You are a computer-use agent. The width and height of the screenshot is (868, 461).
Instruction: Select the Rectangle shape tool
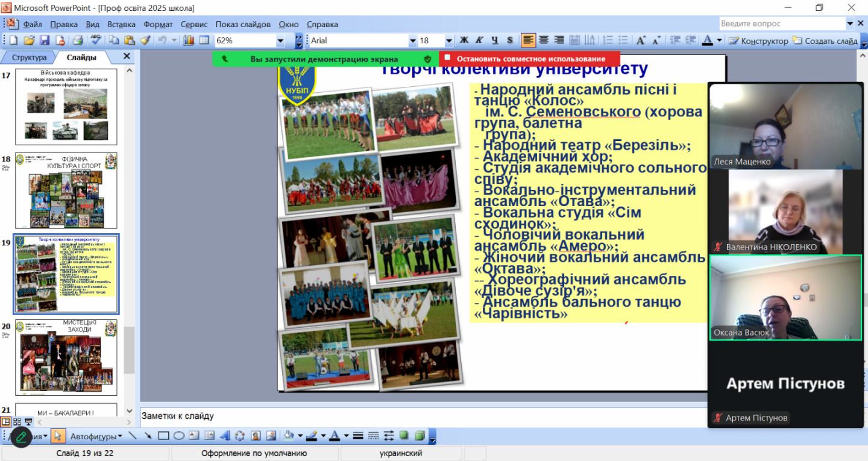[x=163, y=436]
